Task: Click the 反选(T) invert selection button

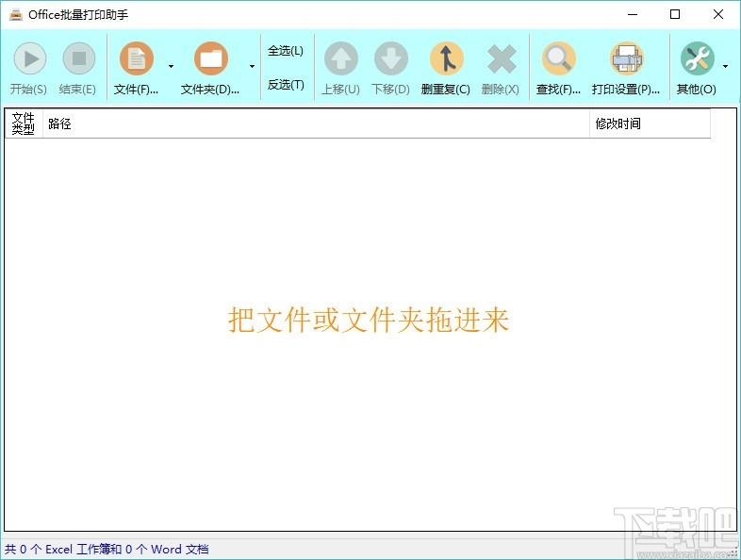Action: click(x=286, y=85)
